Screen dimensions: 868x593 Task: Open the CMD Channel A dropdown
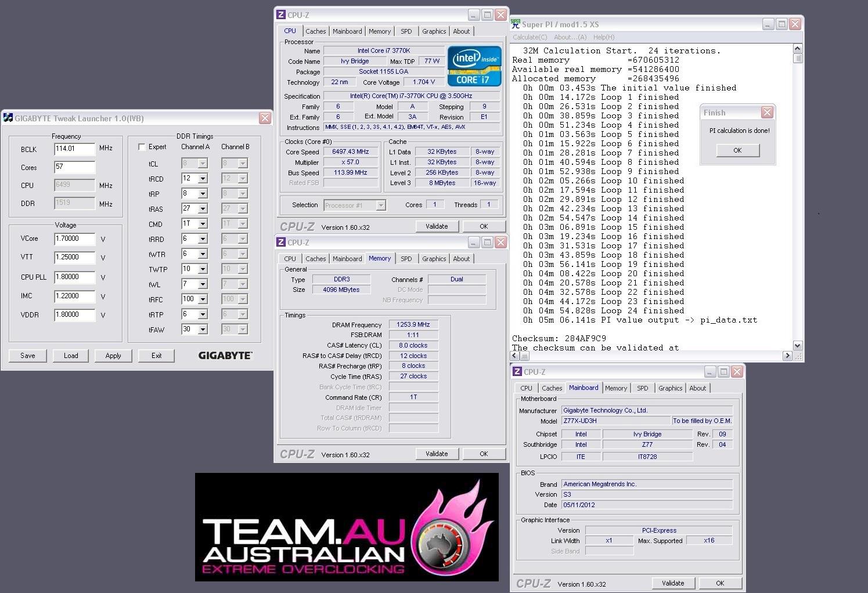pyautogui.click(x=203, y=224)
